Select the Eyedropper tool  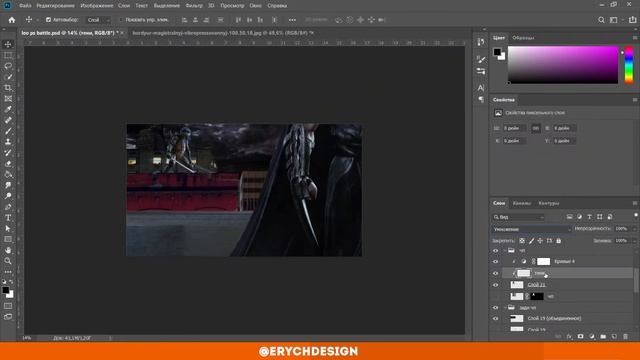pos(8,109)
